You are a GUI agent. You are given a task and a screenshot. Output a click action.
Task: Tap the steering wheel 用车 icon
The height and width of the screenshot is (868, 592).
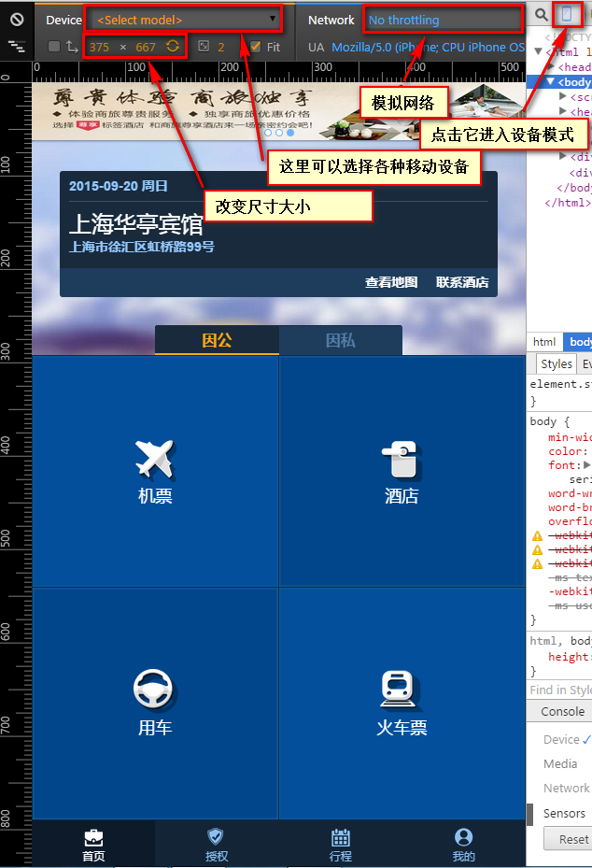click(154, 690)
